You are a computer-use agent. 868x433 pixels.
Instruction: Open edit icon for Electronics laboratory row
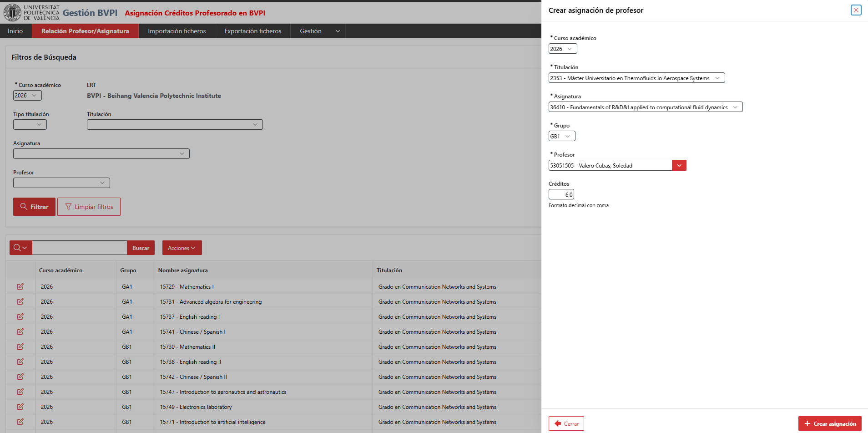tap(20, 407)
